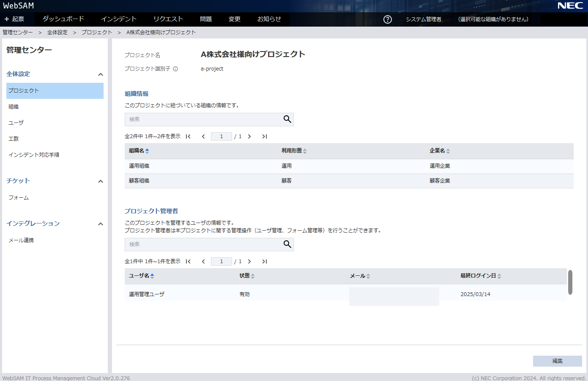Click search magnifier in organization info section
The height and width of the screenshot is (381, 588).
[287, 120]
